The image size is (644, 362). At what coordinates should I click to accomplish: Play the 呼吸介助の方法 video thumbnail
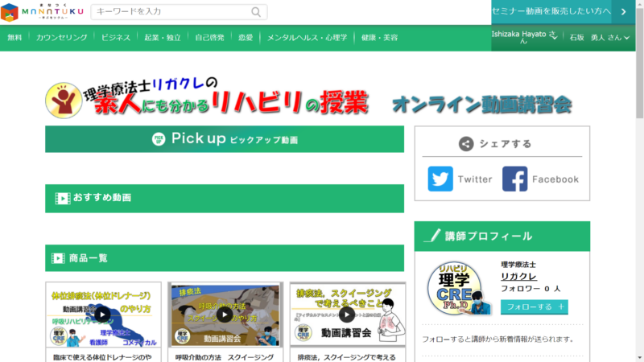click(224, 315)
